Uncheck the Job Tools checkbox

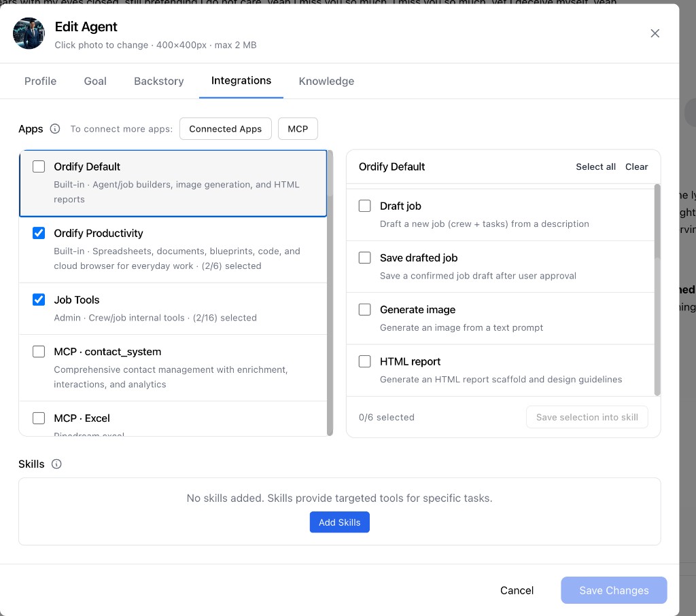tap(39, 300)
